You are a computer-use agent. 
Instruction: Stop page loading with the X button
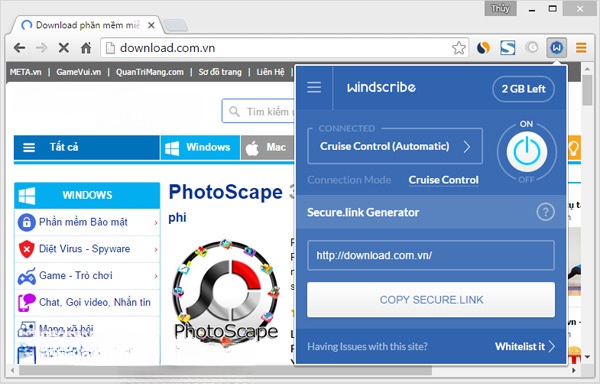(64, 48)
